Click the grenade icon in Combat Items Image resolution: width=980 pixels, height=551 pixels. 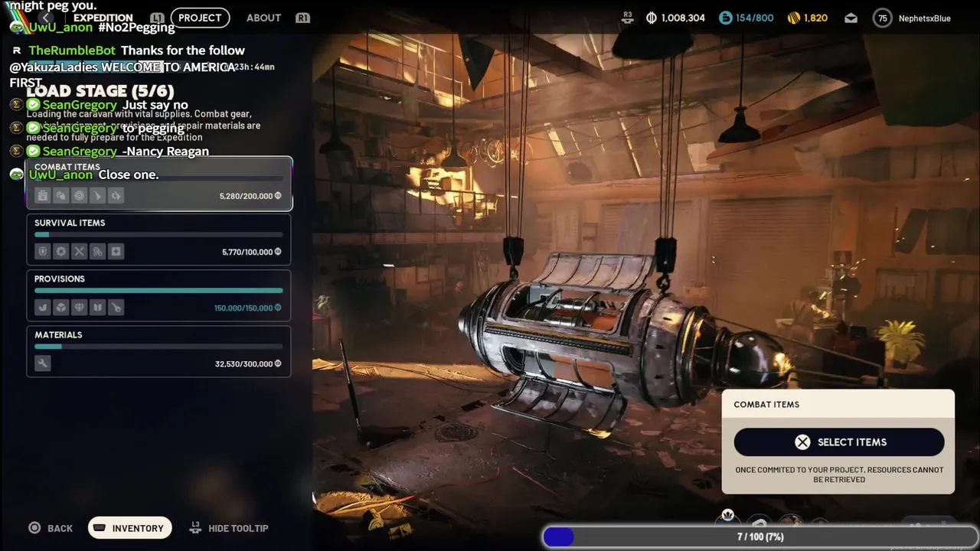tap(61, 196)
